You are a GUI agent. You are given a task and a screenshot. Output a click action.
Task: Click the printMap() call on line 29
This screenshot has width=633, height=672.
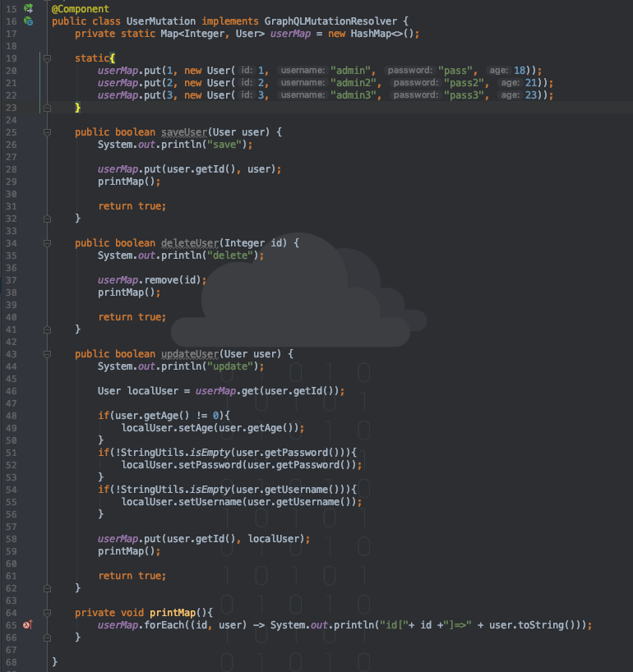click(x=126, y=182)
